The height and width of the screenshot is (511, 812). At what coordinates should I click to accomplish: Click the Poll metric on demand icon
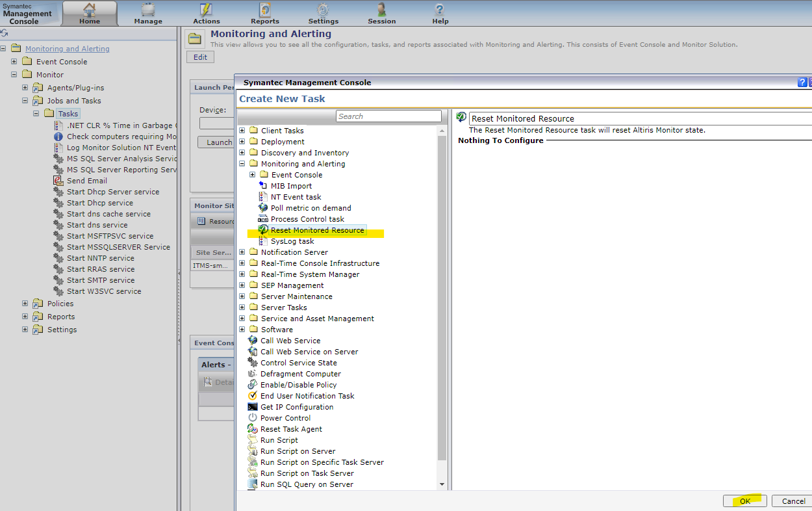click(263, 208)
